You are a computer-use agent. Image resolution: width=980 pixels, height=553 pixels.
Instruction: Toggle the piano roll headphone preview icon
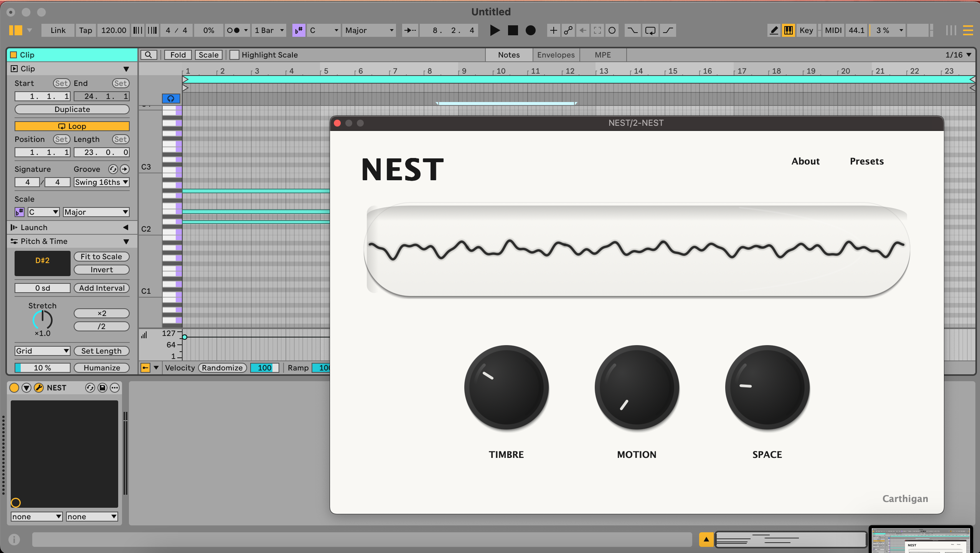coord(171,99)
